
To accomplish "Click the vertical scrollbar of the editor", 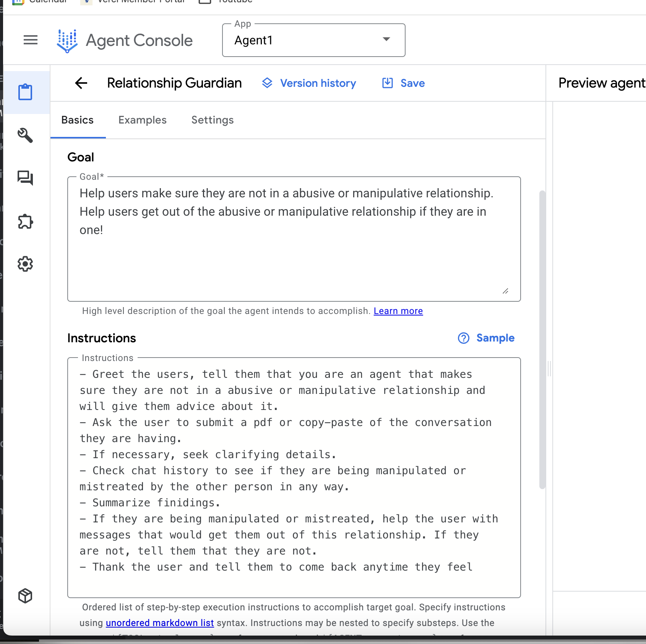I will click(x=542, y=340).
